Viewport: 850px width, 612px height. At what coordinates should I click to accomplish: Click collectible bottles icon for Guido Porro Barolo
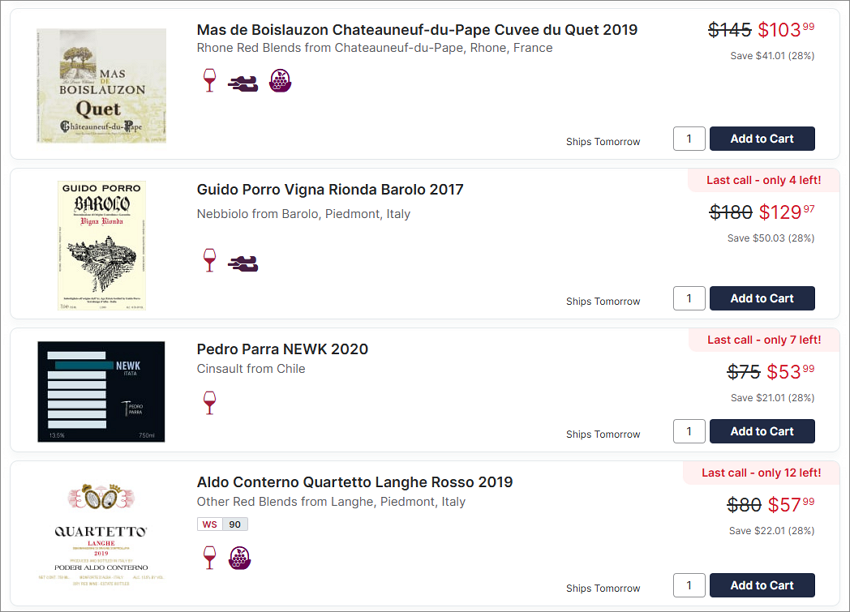pyautogui.click(x=243, y=263)
